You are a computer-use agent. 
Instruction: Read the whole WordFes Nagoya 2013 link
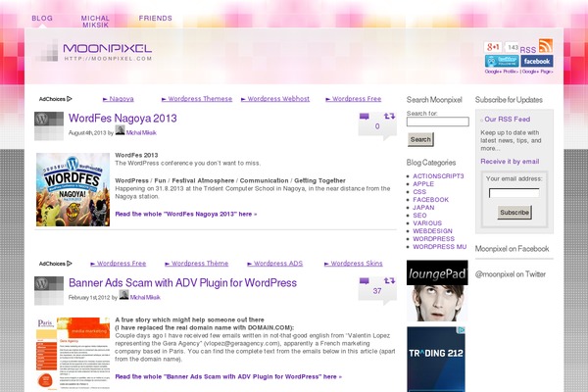coord(186,215)
